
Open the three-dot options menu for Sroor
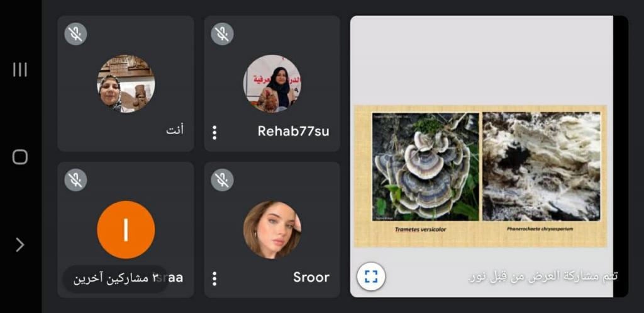tap(214, 278)
